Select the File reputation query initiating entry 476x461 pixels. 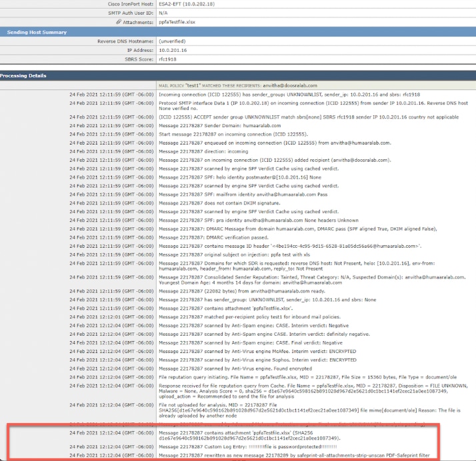(308, 377)
